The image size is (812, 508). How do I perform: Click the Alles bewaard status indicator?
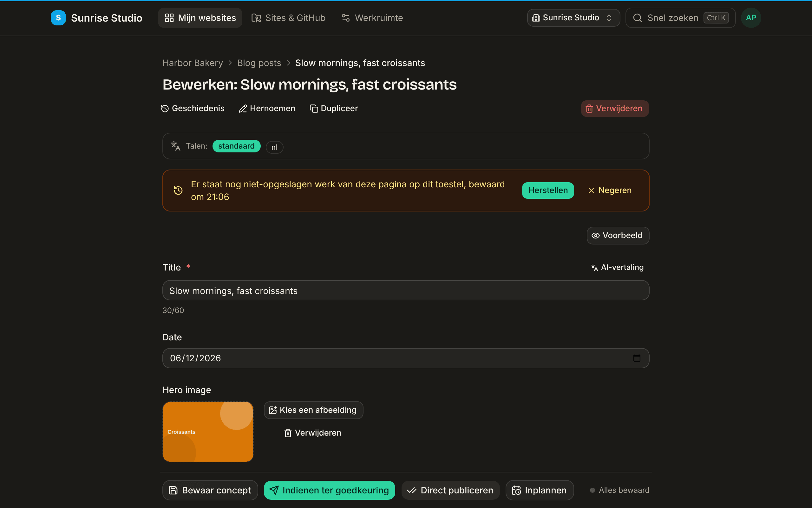(619, 490)
